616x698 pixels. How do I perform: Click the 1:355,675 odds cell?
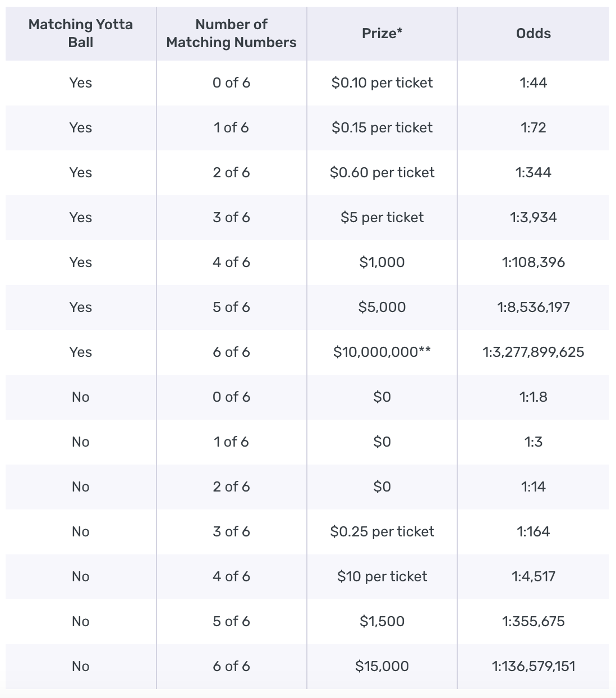[534, 621]
